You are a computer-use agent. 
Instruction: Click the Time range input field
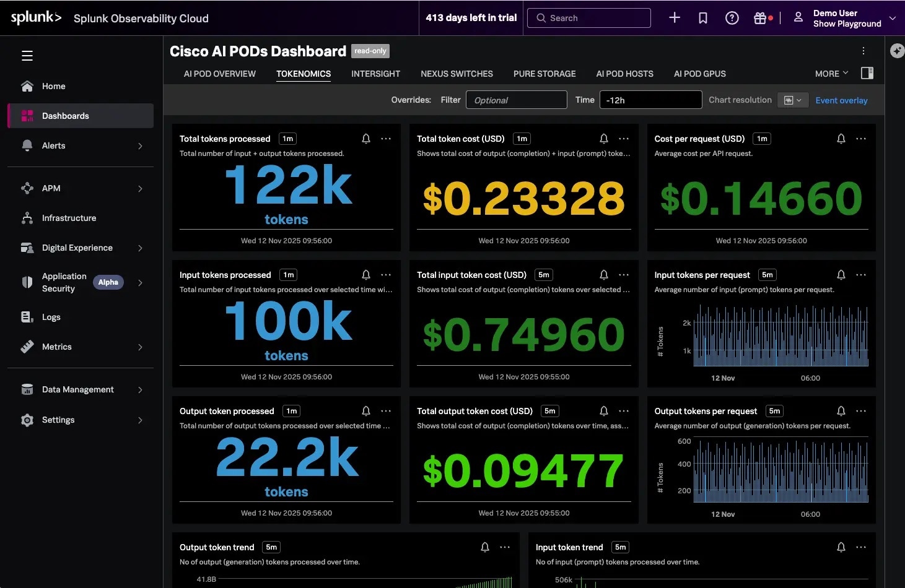click(x=650, y=100)
